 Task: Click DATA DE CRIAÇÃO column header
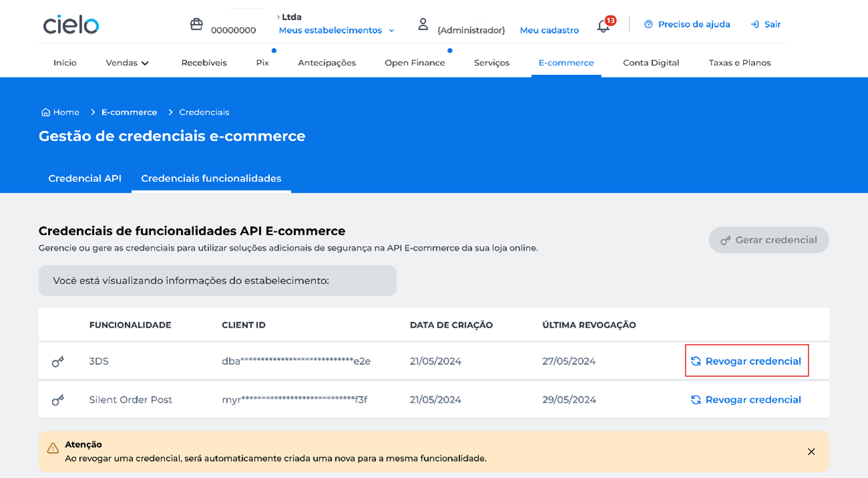(x=451, y=325)
